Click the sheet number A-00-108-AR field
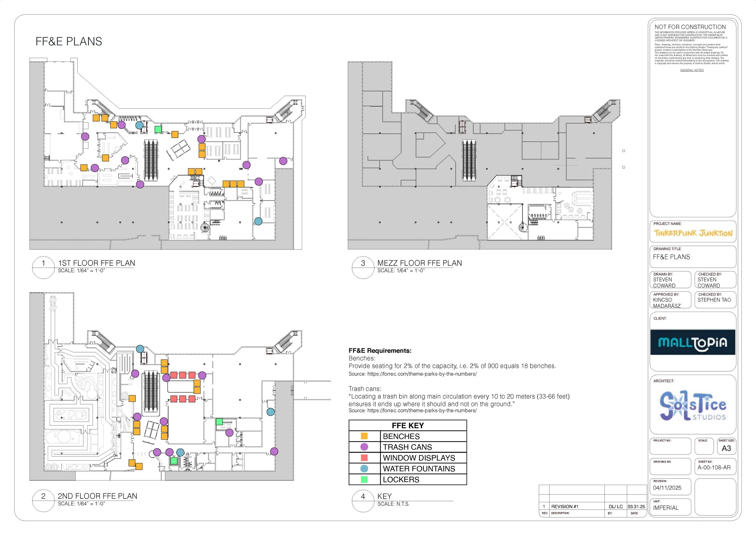756x535 pixels. pyautogui.click(x=714, y=468)
